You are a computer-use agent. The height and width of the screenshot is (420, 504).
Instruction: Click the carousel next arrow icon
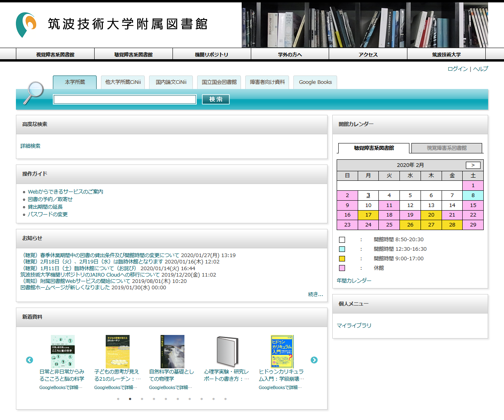[314, 360]
